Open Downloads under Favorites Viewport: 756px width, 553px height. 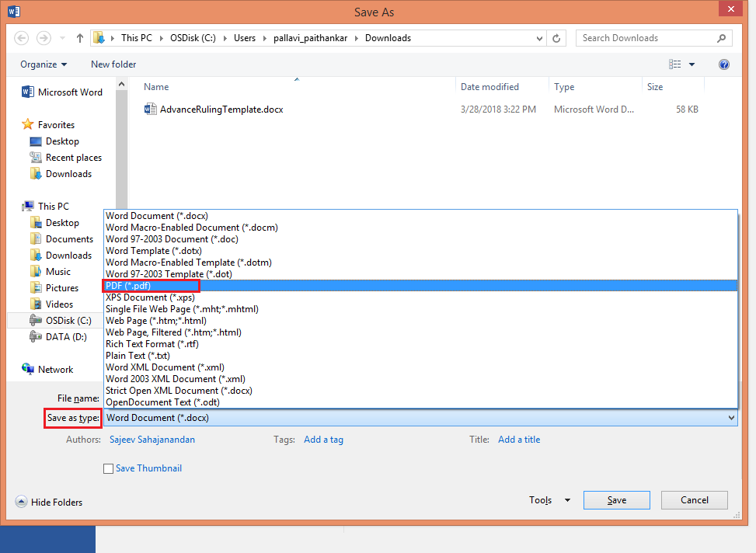61,174
